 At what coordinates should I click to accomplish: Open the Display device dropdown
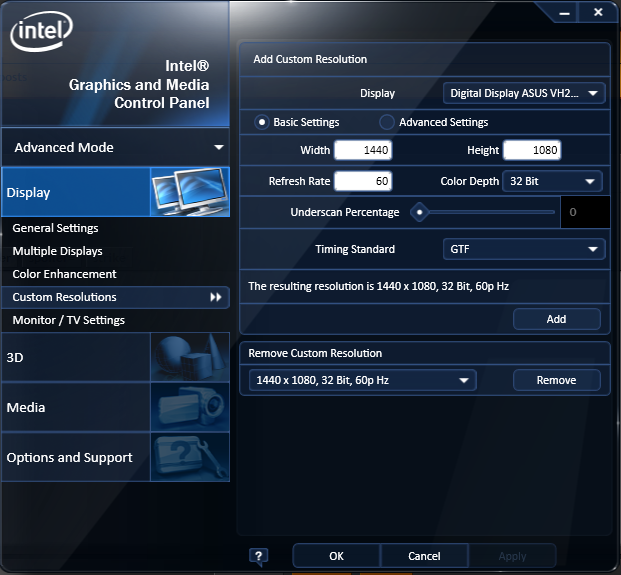(524, 93)
